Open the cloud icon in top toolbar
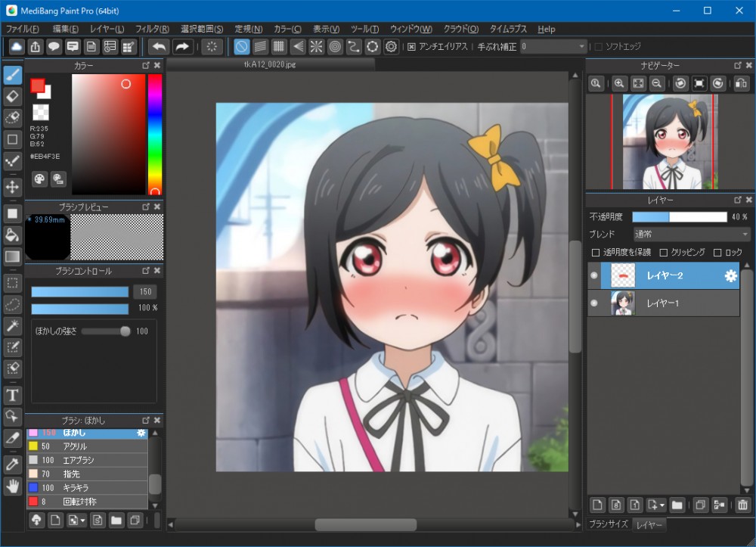756x547 pixels. point(17,47)
